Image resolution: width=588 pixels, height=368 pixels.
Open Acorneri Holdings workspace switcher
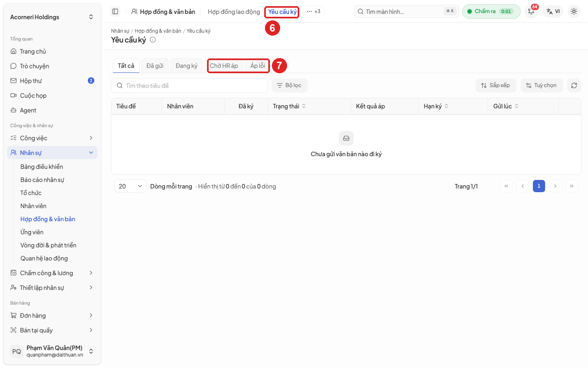pyautogui.click(x=52, y=17)
